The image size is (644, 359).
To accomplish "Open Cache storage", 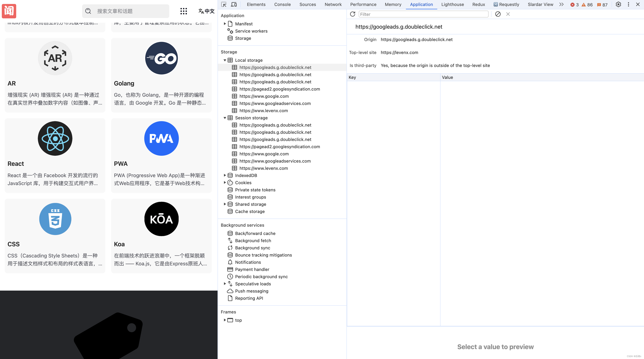I will (249, 212).
